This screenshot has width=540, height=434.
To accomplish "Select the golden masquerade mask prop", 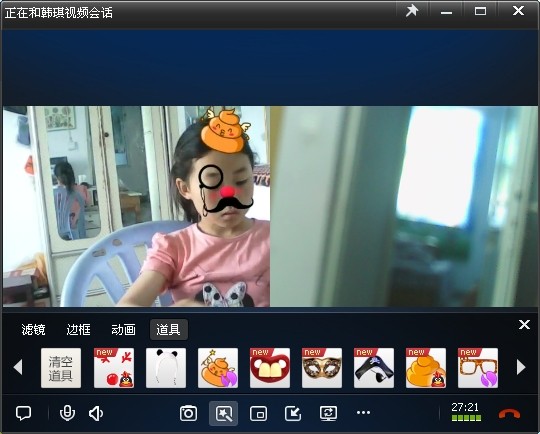I will pyautogui.click(x=322, y=368).
